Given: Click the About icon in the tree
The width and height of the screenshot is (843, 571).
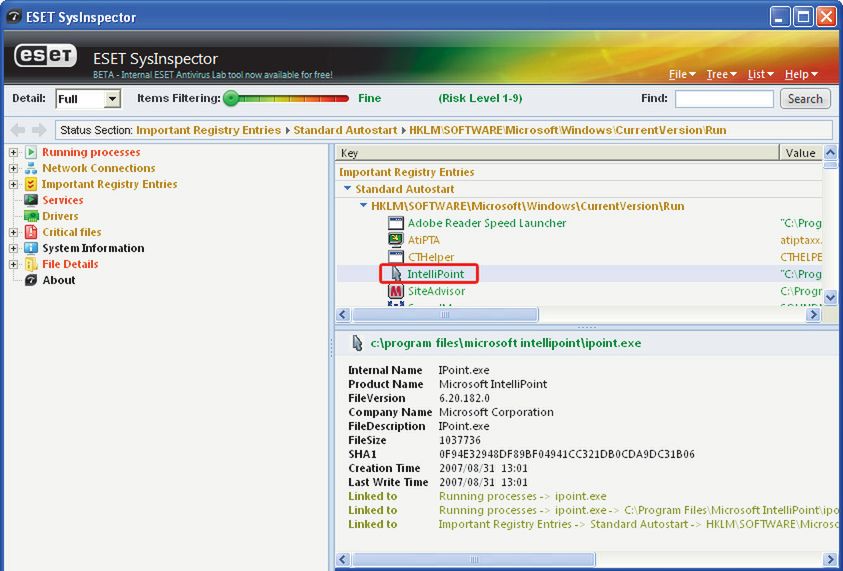Looking at the screenshot, I should coord(31,280).
